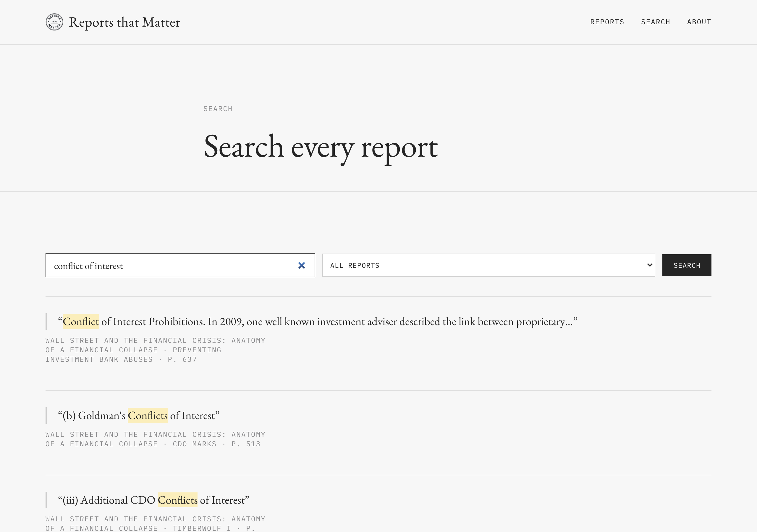This screenshot has height=532, width=757.
Task: Open the ABOUT navigation item
Action: pos(699,22)
